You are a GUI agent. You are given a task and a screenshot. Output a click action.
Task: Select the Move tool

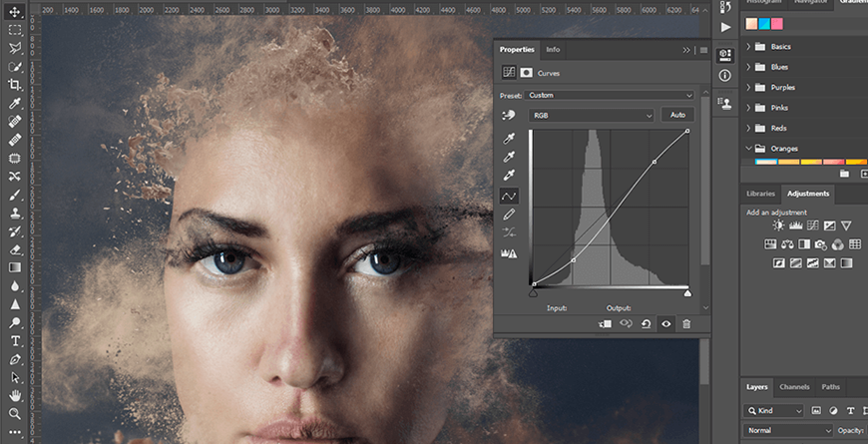tap(15, 11)
